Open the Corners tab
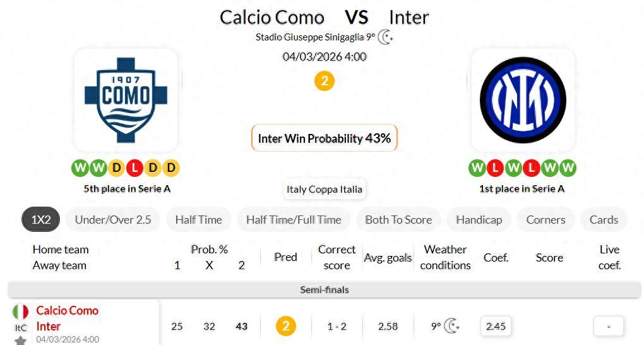This screenshot has height=345, width=644. (546, 220)
